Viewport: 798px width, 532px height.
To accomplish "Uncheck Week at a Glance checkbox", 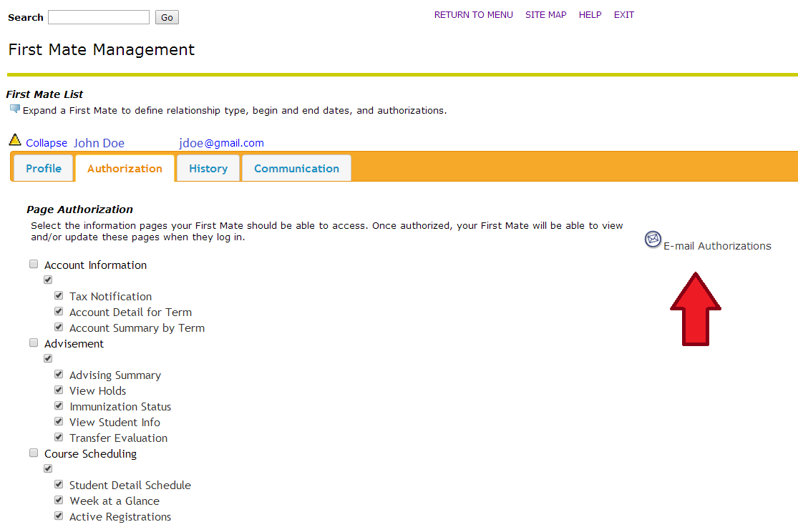I will (59, 500).
